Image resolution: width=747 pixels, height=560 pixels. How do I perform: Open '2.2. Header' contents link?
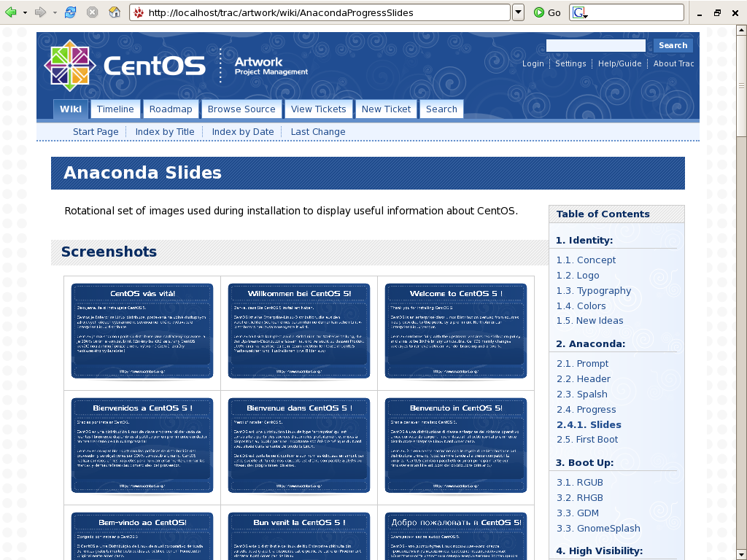tap(584, 378)
